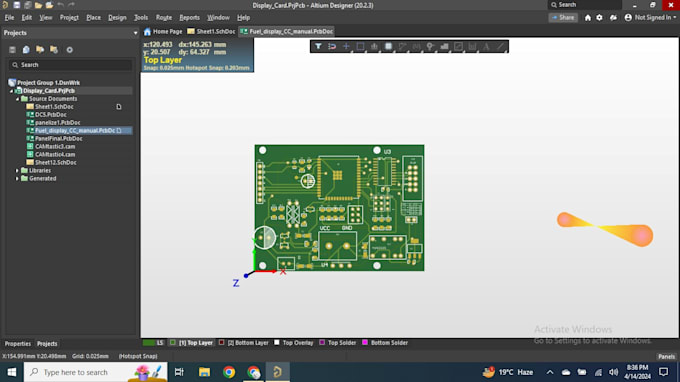Select the Fuel_display_CC_manual.PcbDoc tab
The image size is (680, 382).
tap(287, 32)
